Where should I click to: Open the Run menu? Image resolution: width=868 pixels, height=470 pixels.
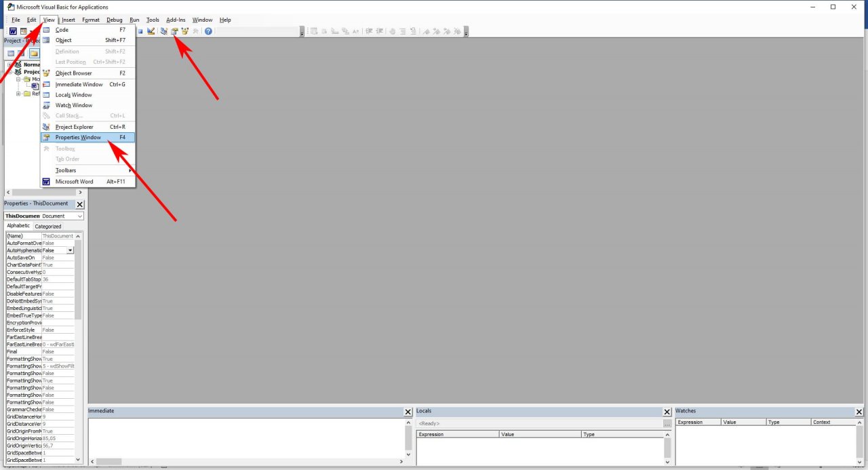click(x=134, y=20)
